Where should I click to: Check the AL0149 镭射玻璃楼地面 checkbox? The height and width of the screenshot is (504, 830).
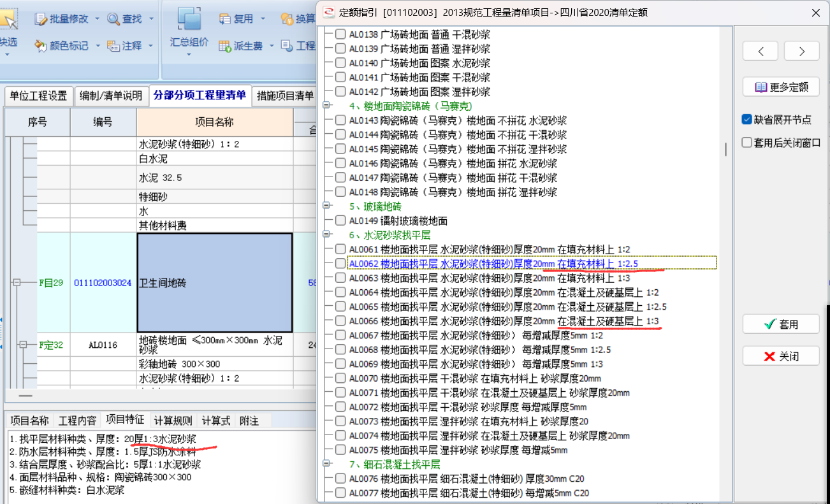click(340, 221)
